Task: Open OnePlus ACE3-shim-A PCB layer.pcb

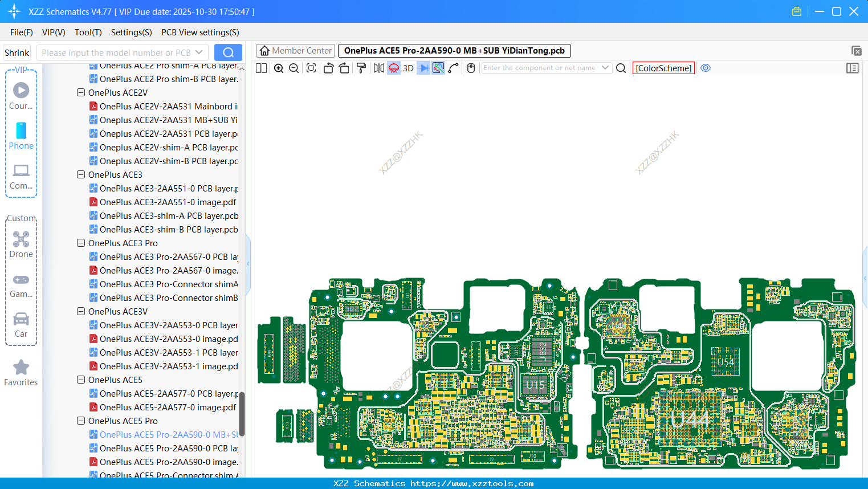Action: point(164,215)
